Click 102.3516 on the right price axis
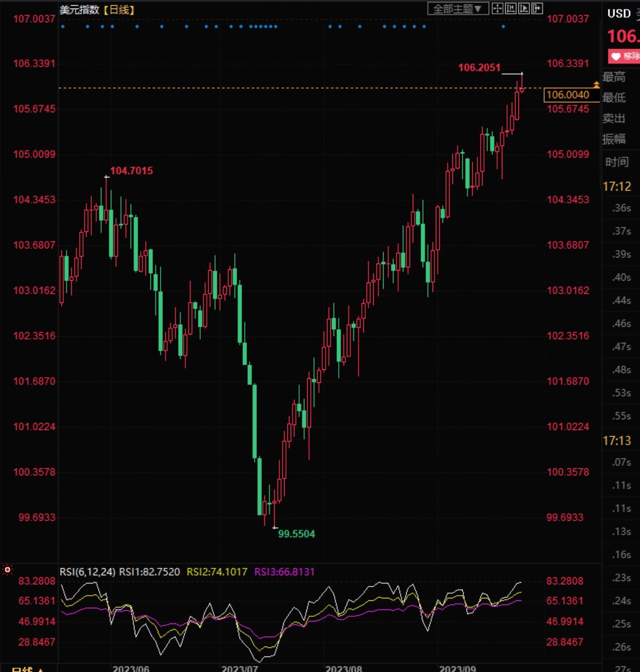The width and height of the screenshot is (640, 672). coord(568,336)
